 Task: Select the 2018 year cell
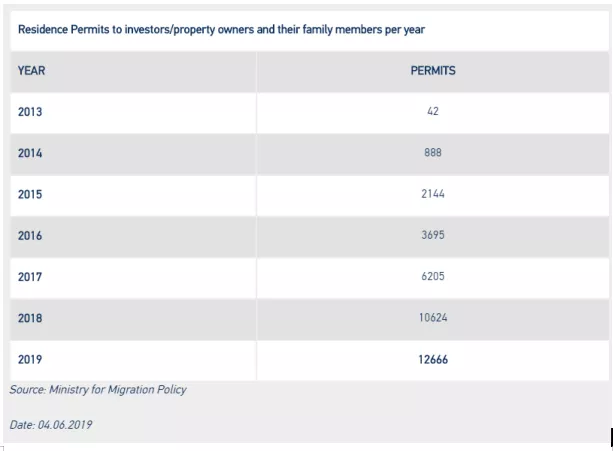[30, 318]
